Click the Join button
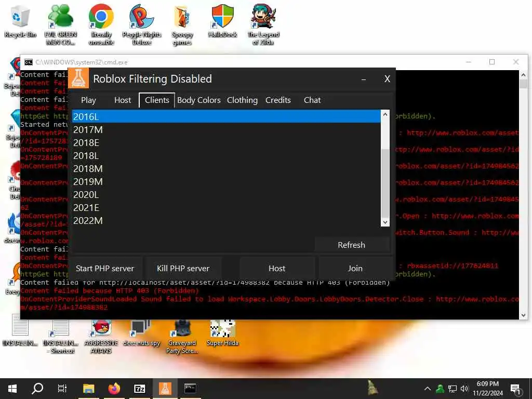The height and width of the screenshot is (399, 532). click(x=355, y=269)
